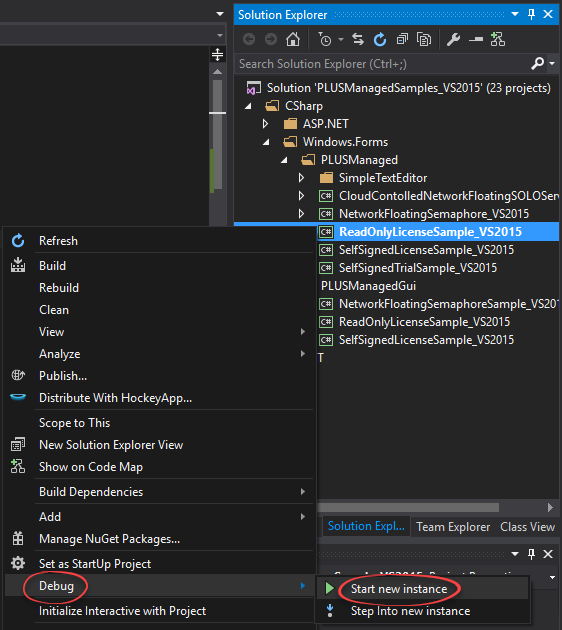Click C# icon of SelfSignedTrialSample_VS2015

point(326,268)
